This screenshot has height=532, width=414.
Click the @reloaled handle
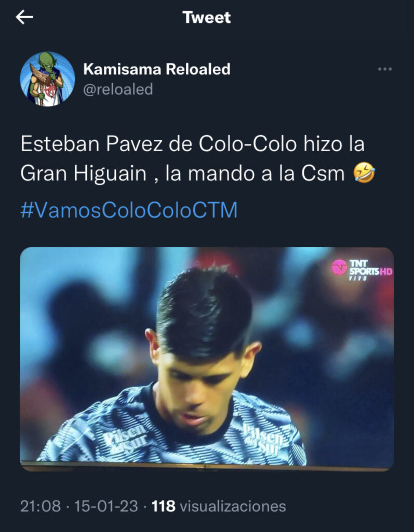tap(118, 89)
